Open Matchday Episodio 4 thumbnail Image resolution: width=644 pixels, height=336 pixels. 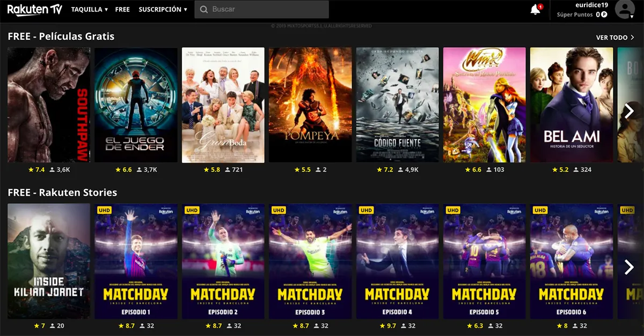pyautogui.click(x=397, y=261)
